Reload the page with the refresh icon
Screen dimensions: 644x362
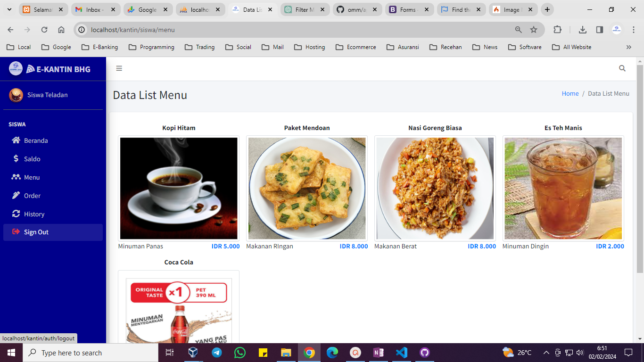point(44,30)
